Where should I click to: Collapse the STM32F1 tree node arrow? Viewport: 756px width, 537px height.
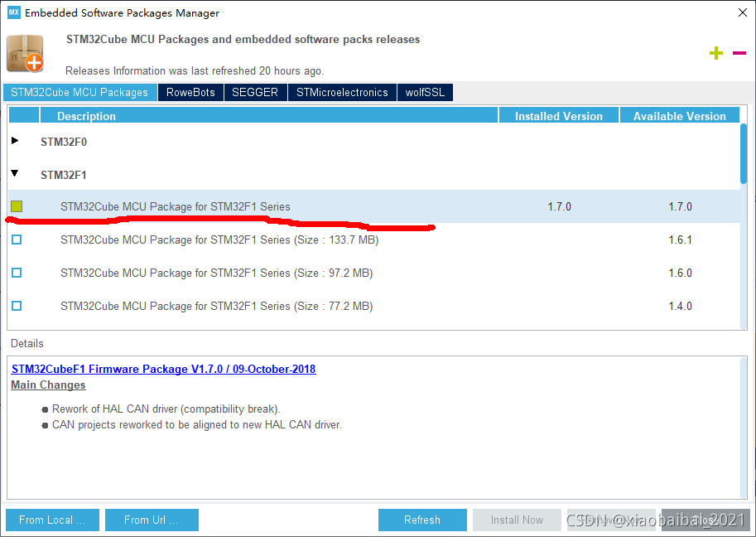click(15, 173)
